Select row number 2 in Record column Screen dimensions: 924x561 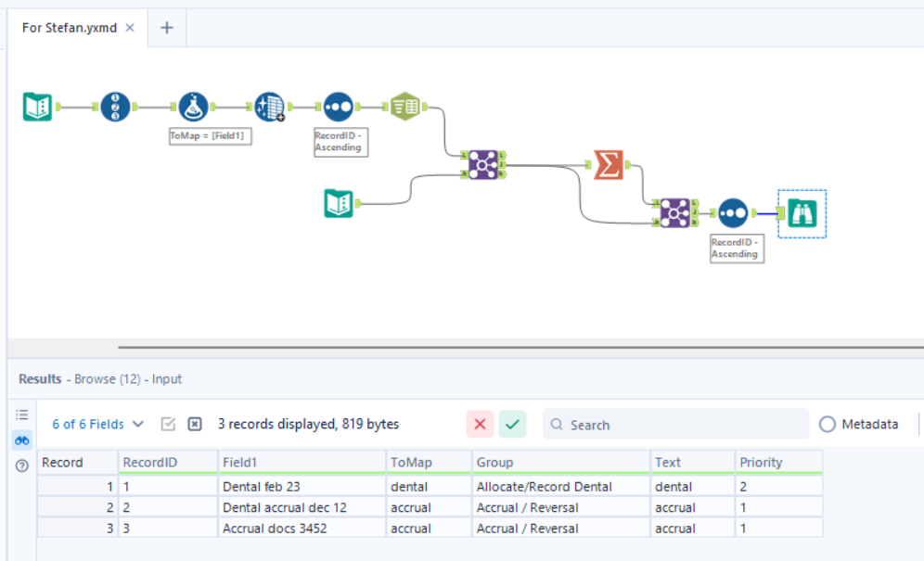point(78,507)
